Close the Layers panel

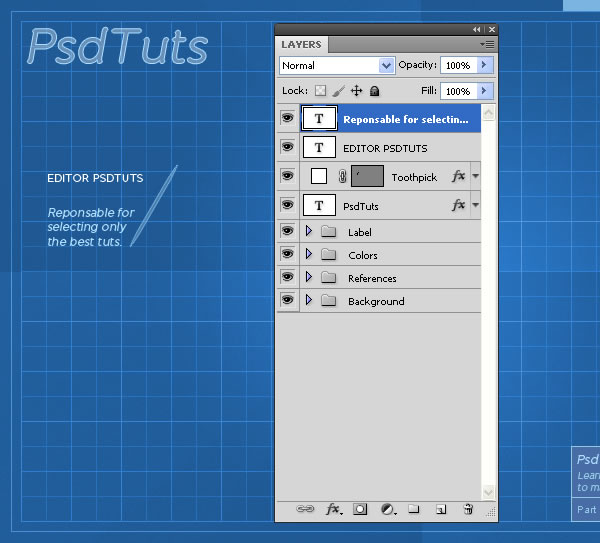pyautogui.click(x=492, y=29)
